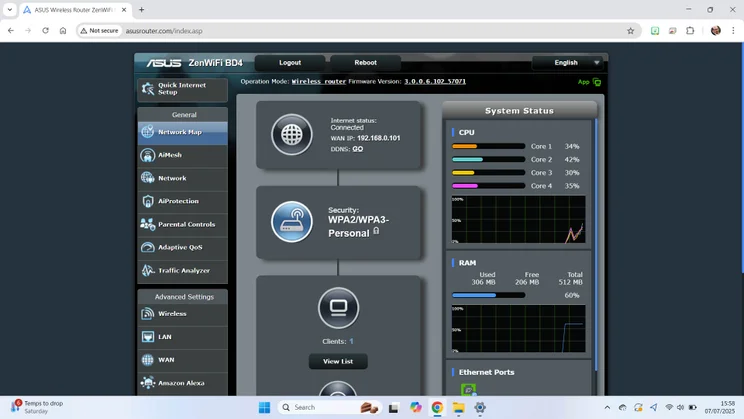Open File Explorer from the taskbar
Image resolution: width=744 pixels, height=419 pixels.
(x=458, y=408)
